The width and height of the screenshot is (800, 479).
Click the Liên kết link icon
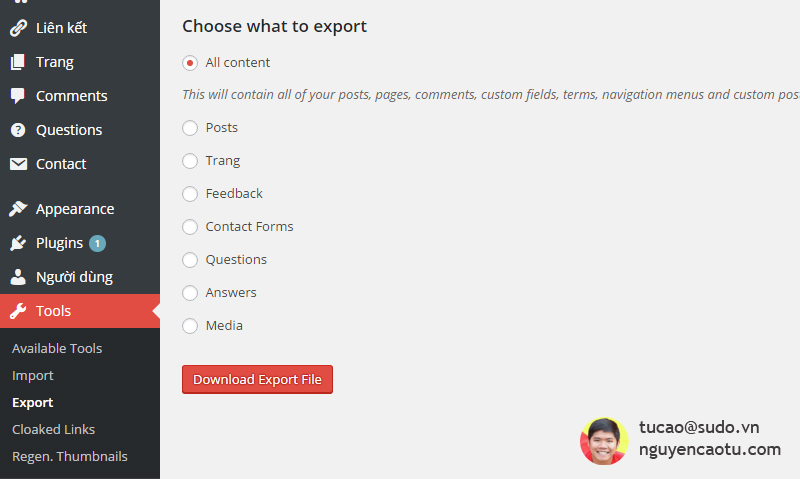18,28
